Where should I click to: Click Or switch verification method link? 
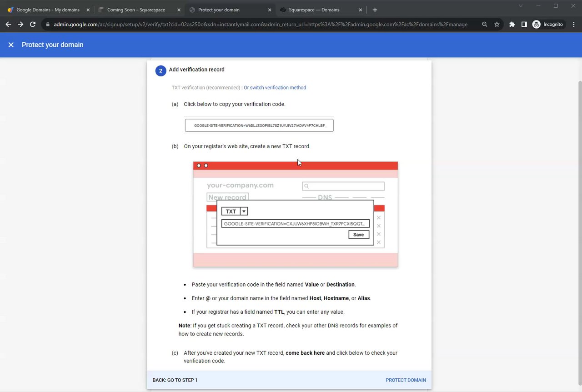275,88
